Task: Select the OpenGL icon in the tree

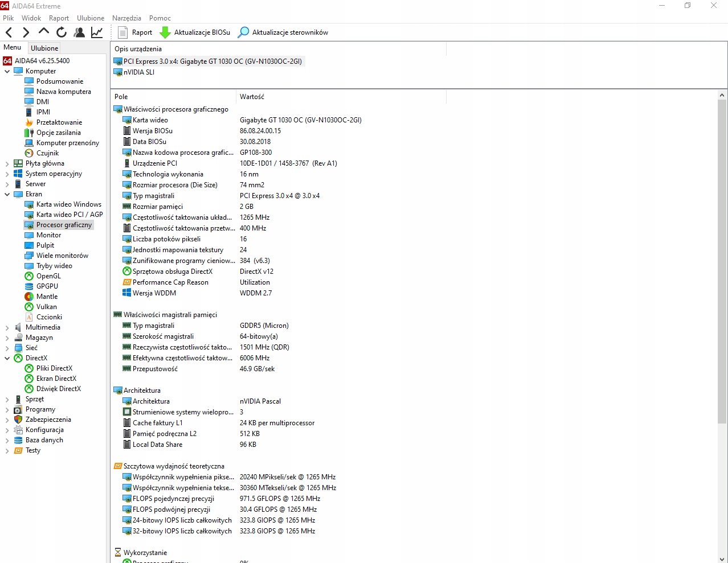Action: pos(29,276)
